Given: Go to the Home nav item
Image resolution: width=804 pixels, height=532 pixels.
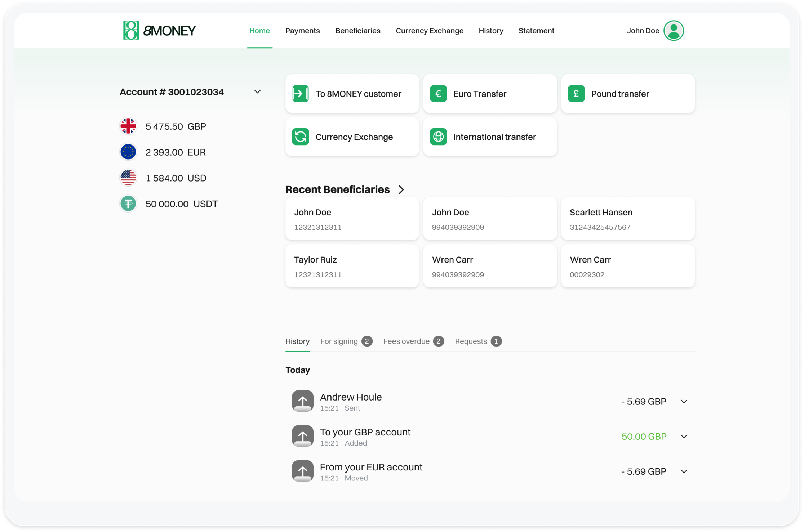Looking at the screenshot, I should (259, 31).
